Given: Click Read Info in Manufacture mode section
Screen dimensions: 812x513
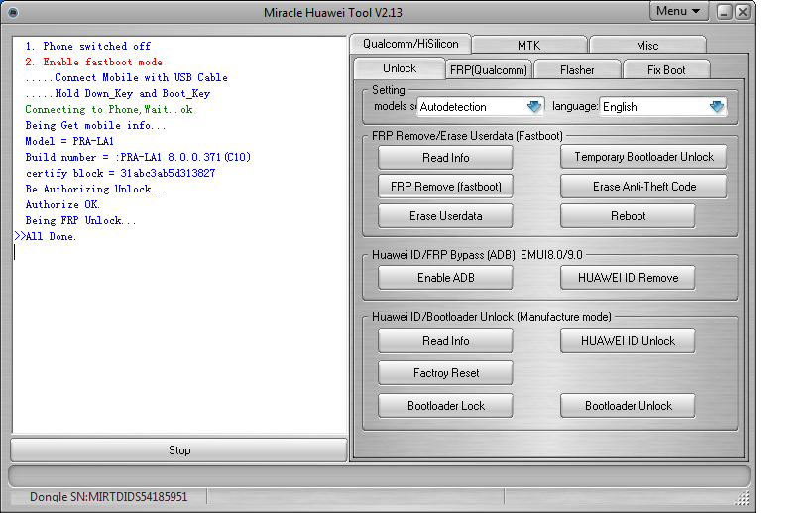Looking at the screenshot, I should (x=445, y=341).
